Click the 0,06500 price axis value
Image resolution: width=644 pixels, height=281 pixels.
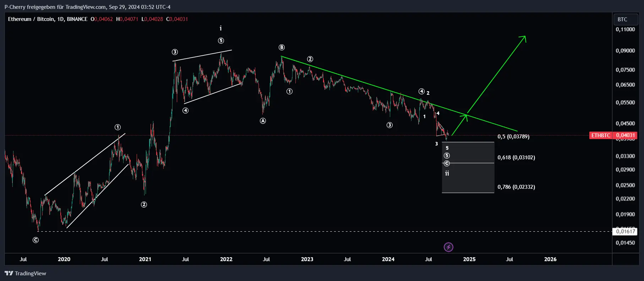click(625, 85)
